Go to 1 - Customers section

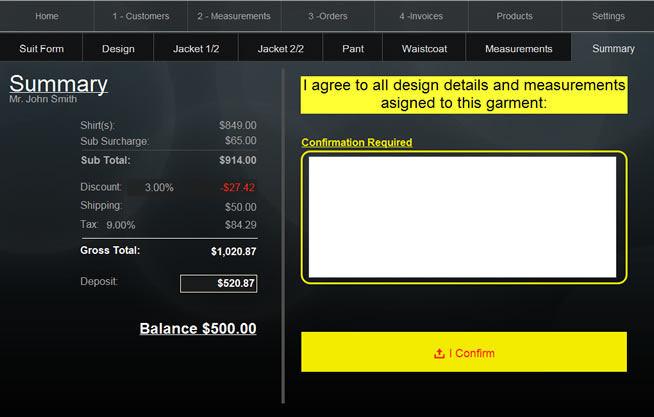click(x=141, y=16)
